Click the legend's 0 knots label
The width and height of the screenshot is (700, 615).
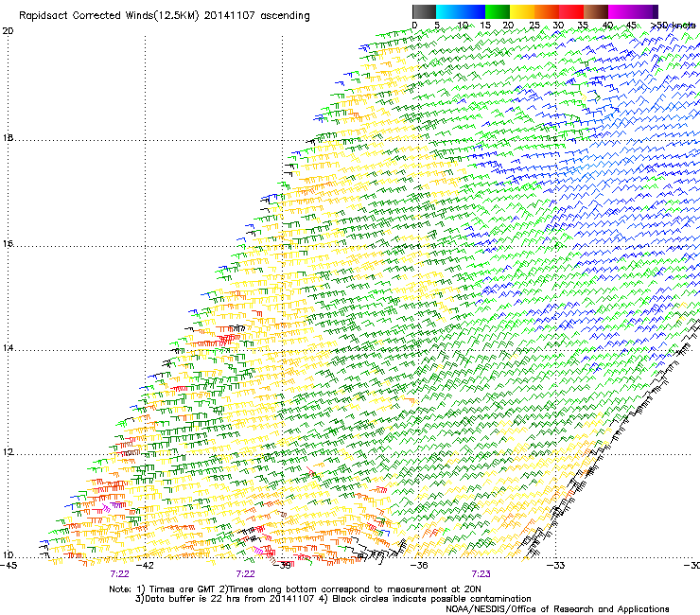(414, 26)
